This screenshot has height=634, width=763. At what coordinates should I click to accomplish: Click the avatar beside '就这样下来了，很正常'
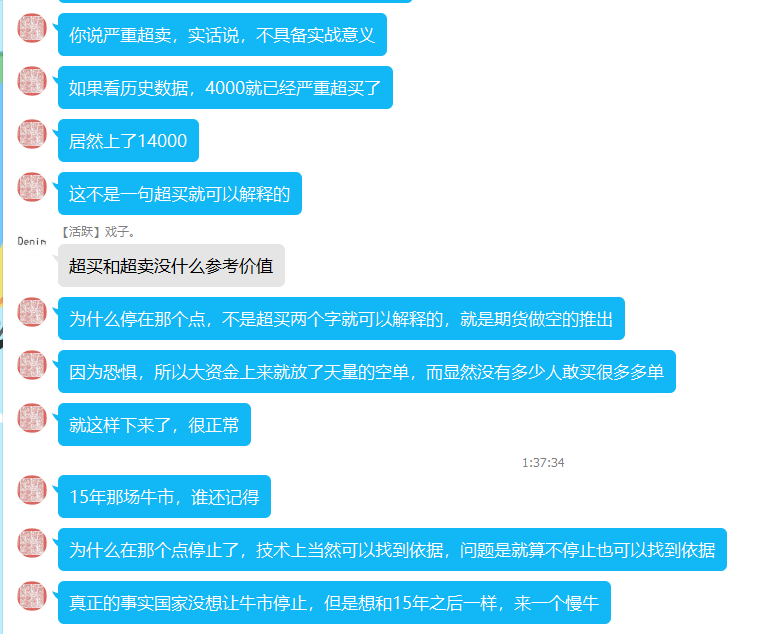click(x=32, y=418)
